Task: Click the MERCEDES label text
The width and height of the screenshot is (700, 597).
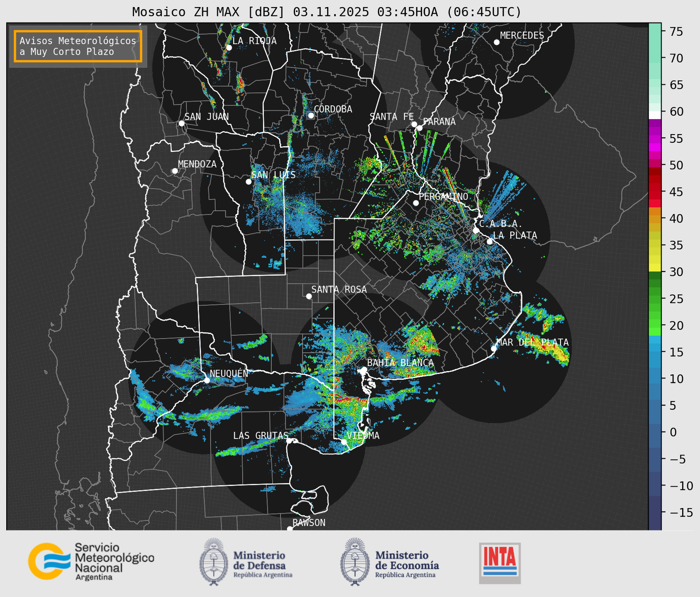Action: (x=522, y=36)
